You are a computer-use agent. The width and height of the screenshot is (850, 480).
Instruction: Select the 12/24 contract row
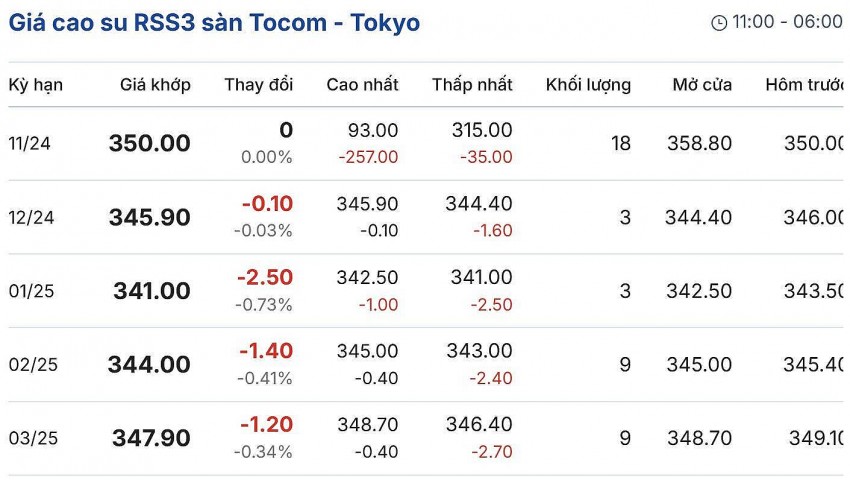point(30,218)
